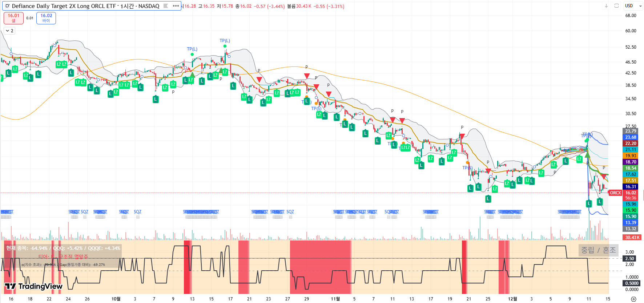Click the orange 19.93 price label

631,156
